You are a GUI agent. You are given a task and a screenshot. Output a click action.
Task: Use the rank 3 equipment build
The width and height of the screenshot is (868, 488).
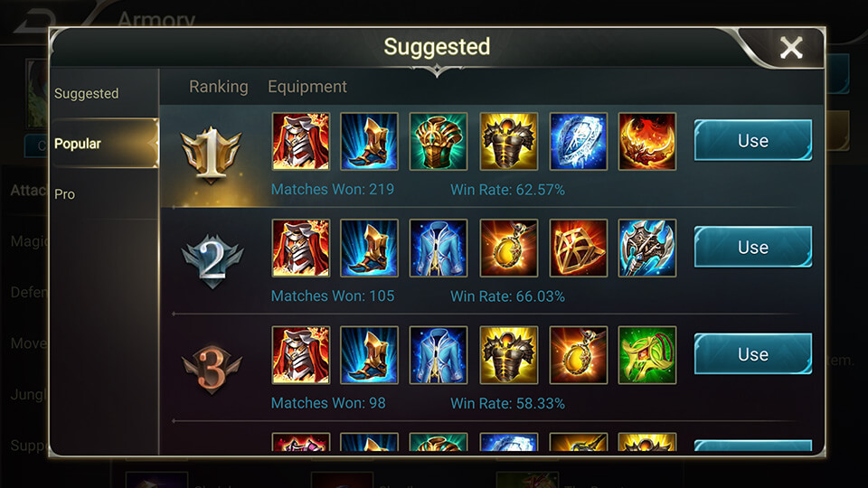tap(753, 354)
